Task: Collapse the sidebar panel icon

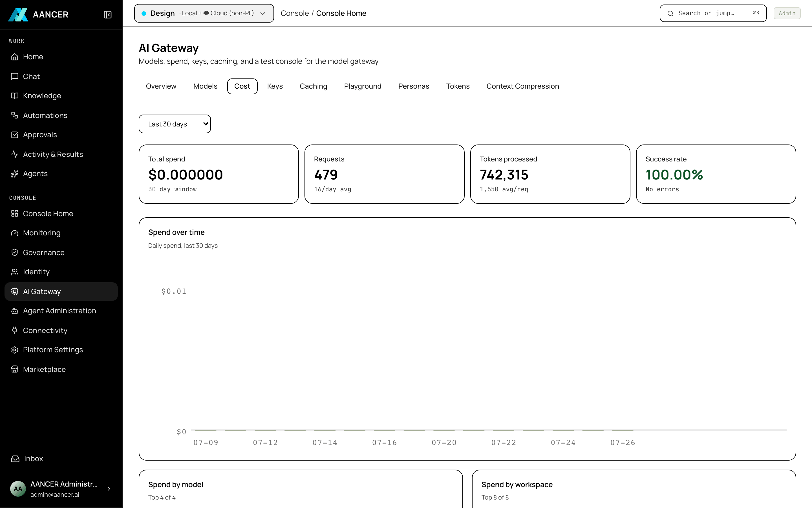Action: 107,14
